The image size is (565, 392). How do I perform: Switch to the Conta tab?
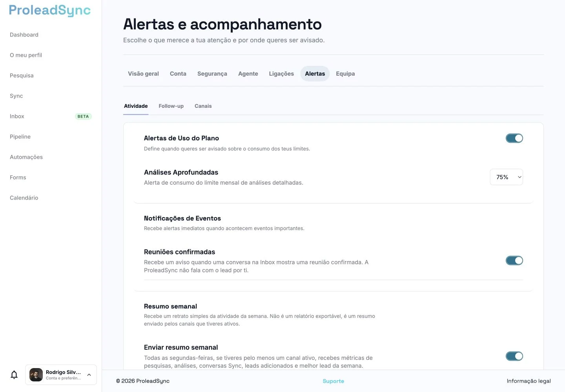178,74
